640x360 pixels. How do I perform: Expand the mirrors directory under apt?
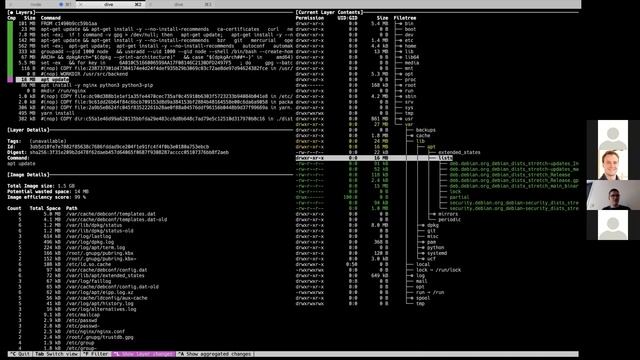pyautogui.click(x=448, y=214)
